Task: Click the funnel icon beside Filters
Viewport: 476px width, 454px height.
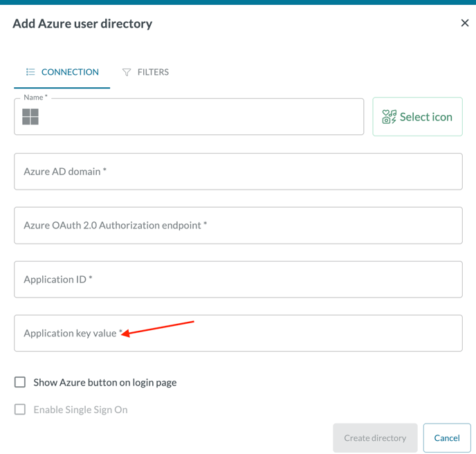Action: click(127, 72)
